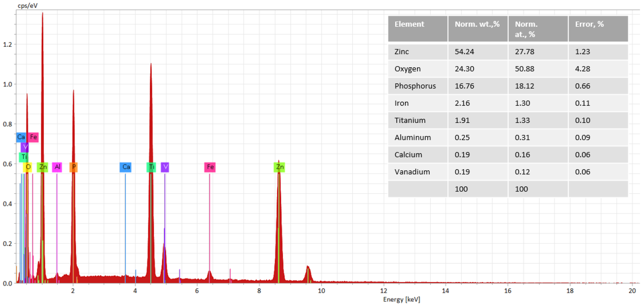This screenshot has width=644, height=306.
Task: Select the green Ti label on the 4.5 keV peak
Action: [151, 167]
